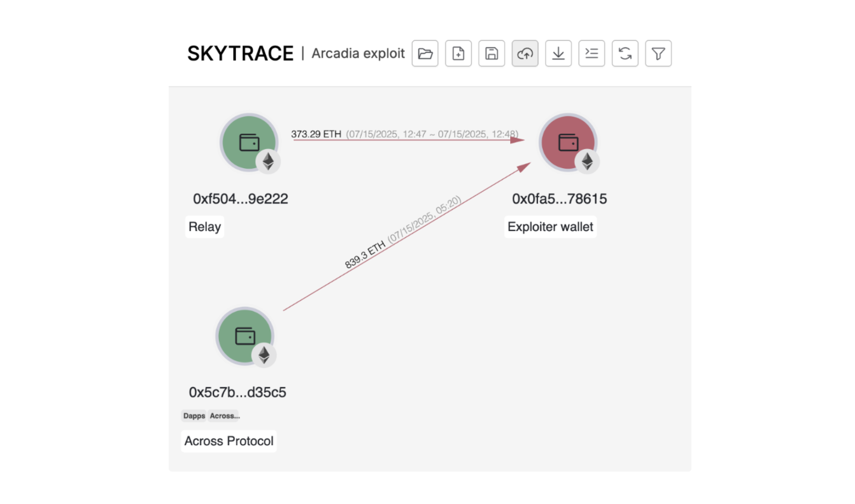Save the graph with floppy disk icon
The height and width of the screenshot is (504, 855).
pyautogui.click(x=491, y=53)
